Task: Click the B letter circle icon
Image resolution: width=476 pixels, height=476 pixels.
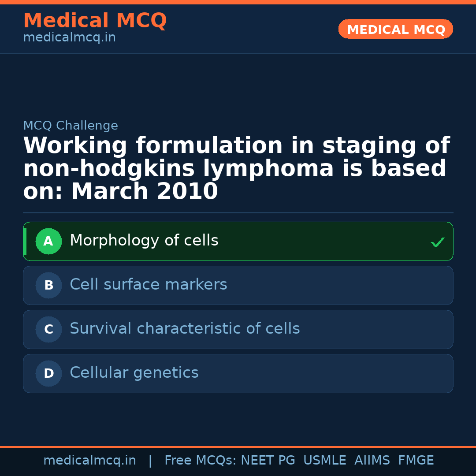Action: (48, 286)
